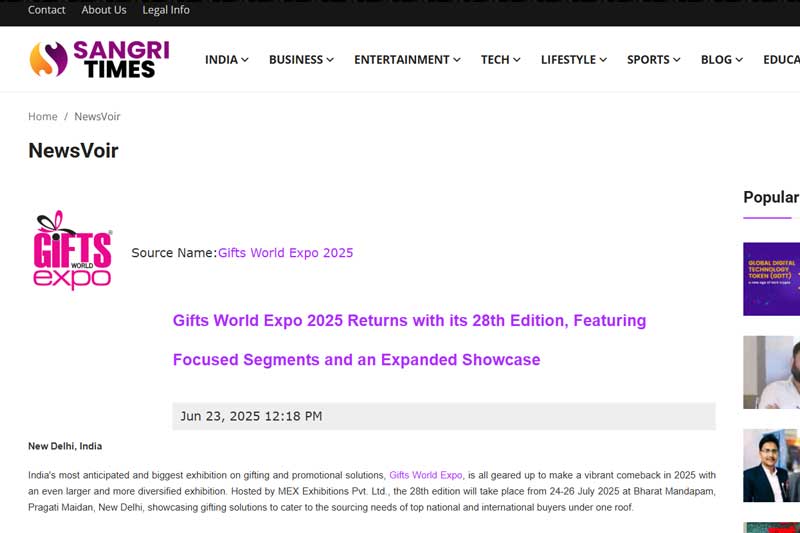
Task: Open the Global Digital Technology Token thumbnail
Action: (x=771, y=279)
